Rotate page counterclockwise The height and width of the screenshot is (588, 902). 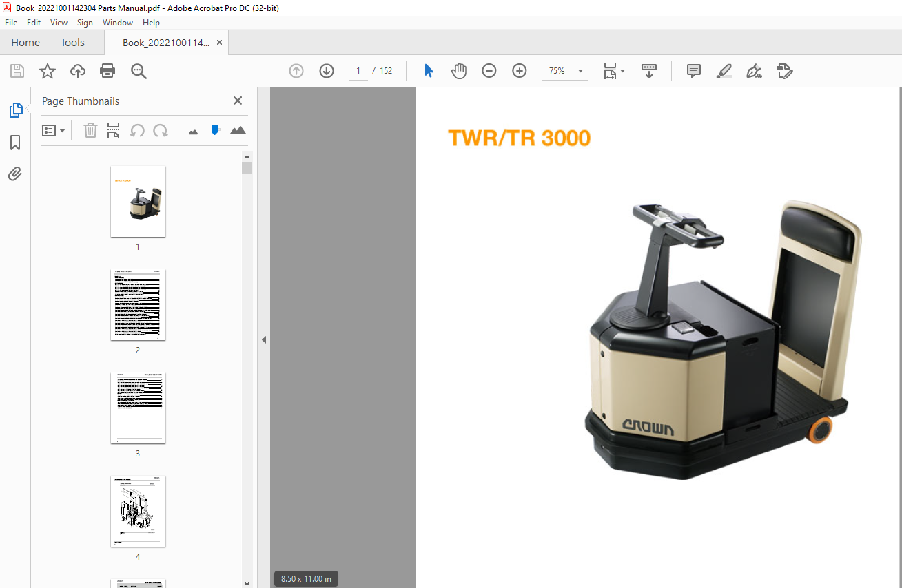[137, 130]
